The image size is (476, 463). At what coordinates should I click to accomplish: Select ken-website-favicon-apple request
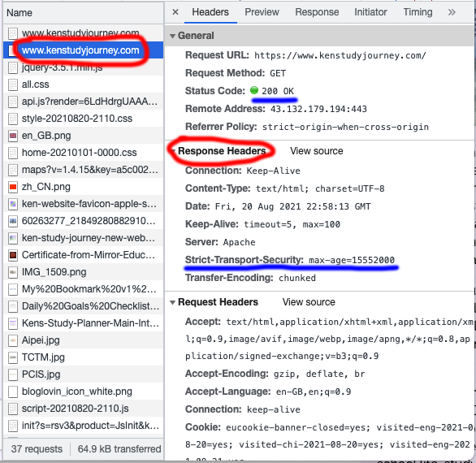click(x=84, y=203)
